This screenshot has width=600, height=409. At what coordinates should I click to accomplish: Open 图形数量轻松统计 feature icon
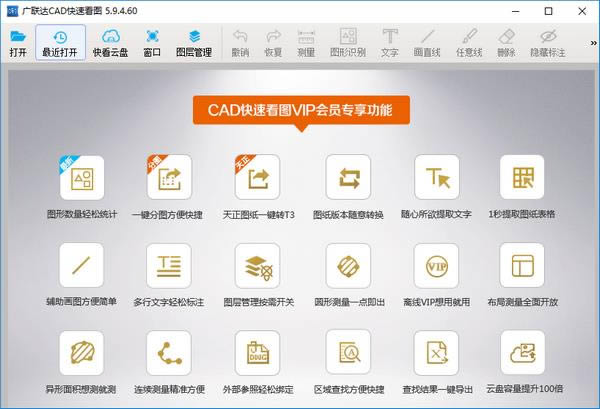coord(82,178)
